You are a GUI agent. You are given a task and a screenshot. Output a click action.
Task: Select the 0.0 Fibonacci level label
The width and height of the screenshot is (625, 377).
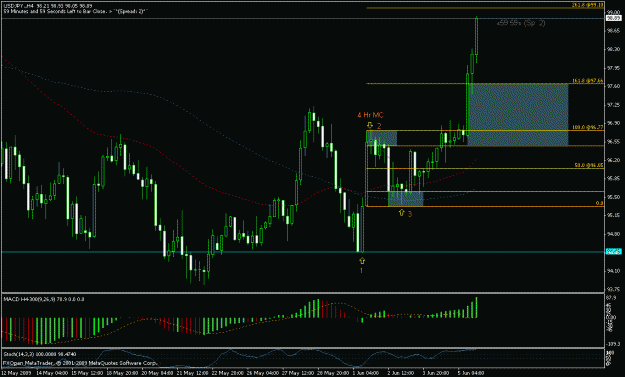599,203
